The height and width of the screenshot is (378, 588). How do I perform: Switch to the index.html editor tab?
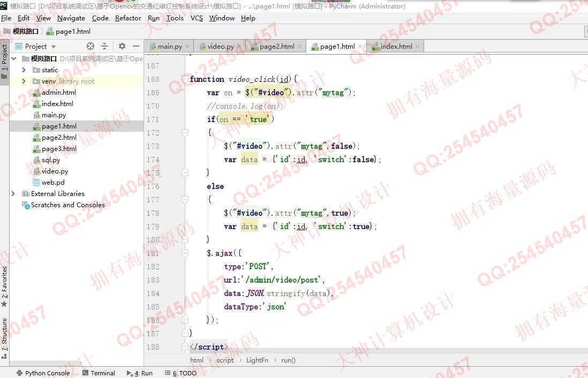[x=396, y=47]
